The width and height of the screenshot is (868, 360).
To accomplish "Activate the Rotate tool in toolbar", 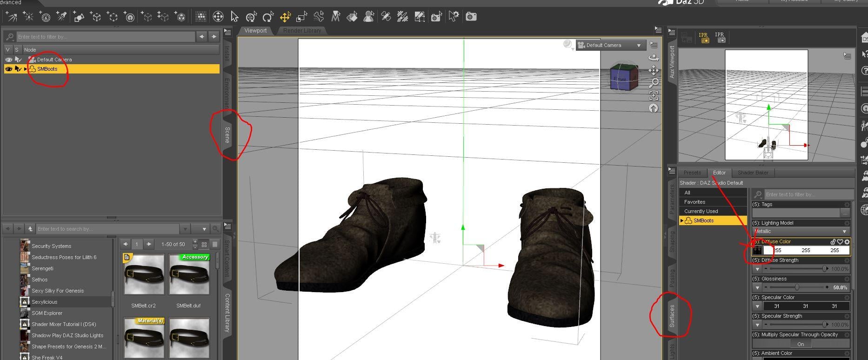I will 268,17.
